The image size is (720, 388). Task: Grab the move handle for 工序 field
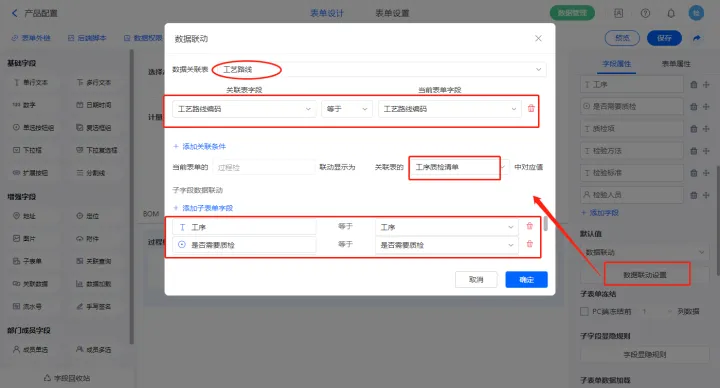(x=706, y=84)
